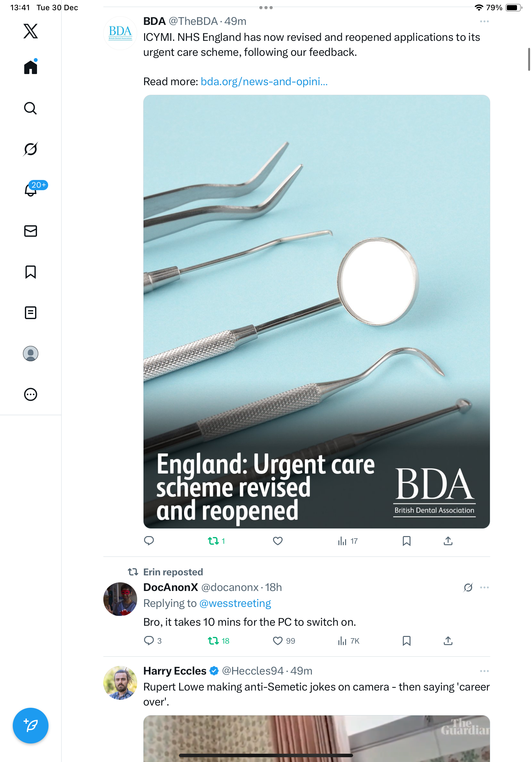Open more options on Harry Eccles post
Viewport: 532px width, 762px height.
coord(484,671)
